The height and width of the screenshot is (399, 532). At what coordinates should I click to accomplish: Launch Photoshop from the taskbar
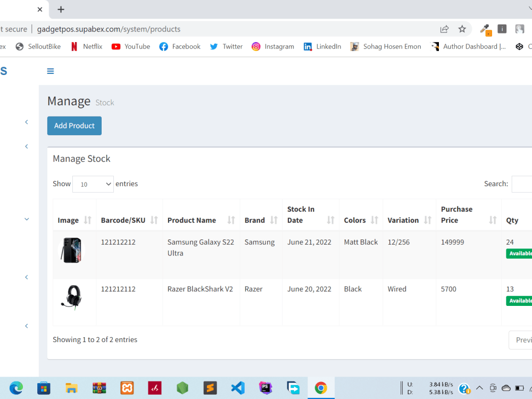coord(265,388)
